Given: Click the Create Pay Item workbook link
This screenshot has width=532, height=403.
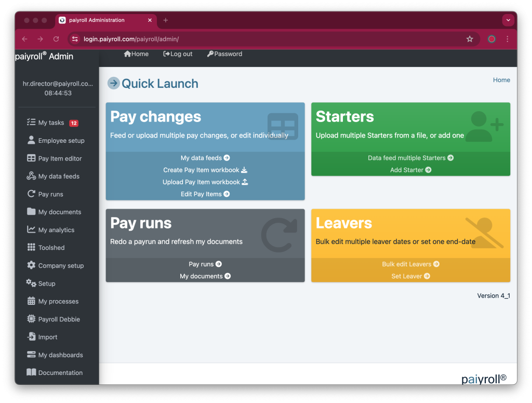Looking at the screenshot, I should pyautogui.click(x=205, y=170).
